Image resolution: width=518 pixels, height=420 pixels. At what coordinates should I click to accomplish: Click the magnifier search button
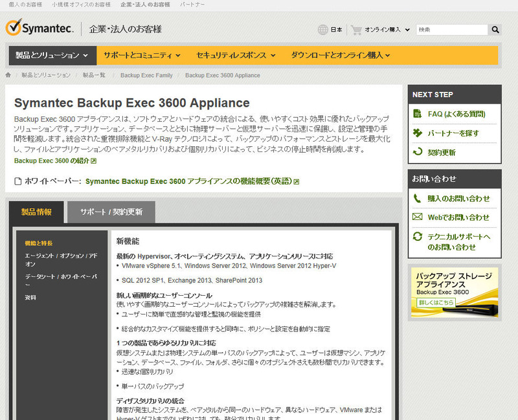(495, 30)
